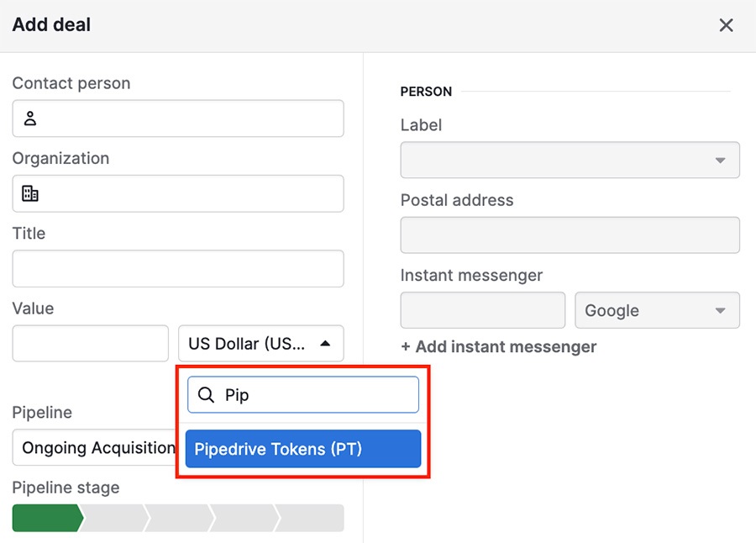Focus the Title input field
Image resolution: width=756 pixels, height=543 pixels.
click(178, 268)
